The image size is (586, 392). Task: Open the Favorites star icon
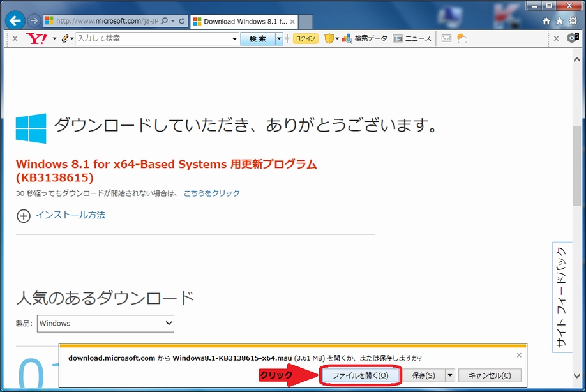559,21
